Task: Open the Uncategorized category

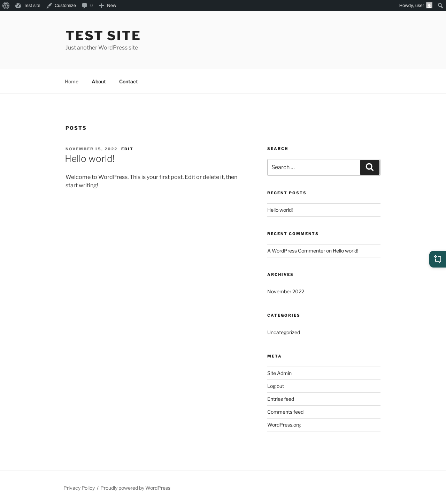Action: (x=284, y=332)
